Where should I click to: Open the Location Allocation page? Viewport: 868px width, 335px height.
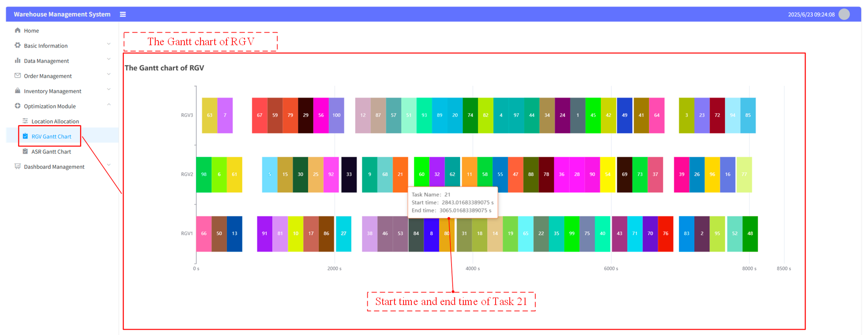[55, 121]
